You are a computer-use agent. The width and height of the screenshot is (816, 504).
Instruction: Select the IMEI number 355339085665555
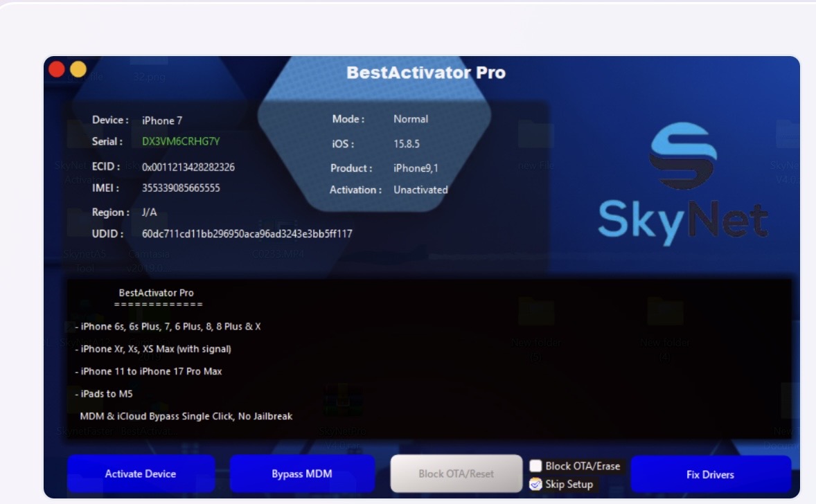click(x=181, y=188)
